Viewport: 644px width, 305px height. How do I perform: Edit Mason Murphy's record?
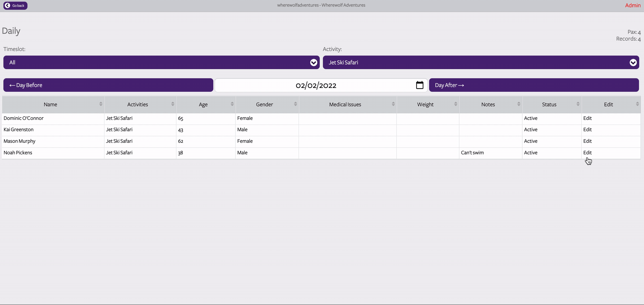[587, 141]
